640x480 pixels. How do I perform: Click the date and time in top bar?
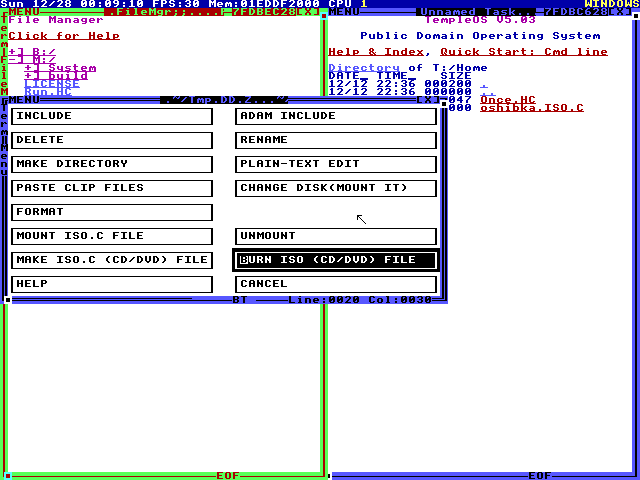tap(72, 4)
